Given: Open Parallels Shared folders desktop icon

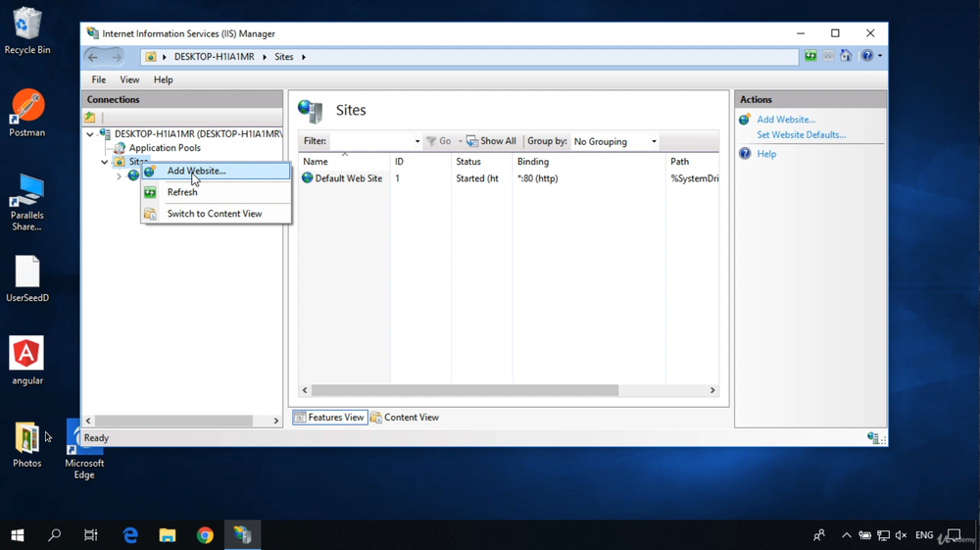Looking at the screenshot, I should click(26, 203).
